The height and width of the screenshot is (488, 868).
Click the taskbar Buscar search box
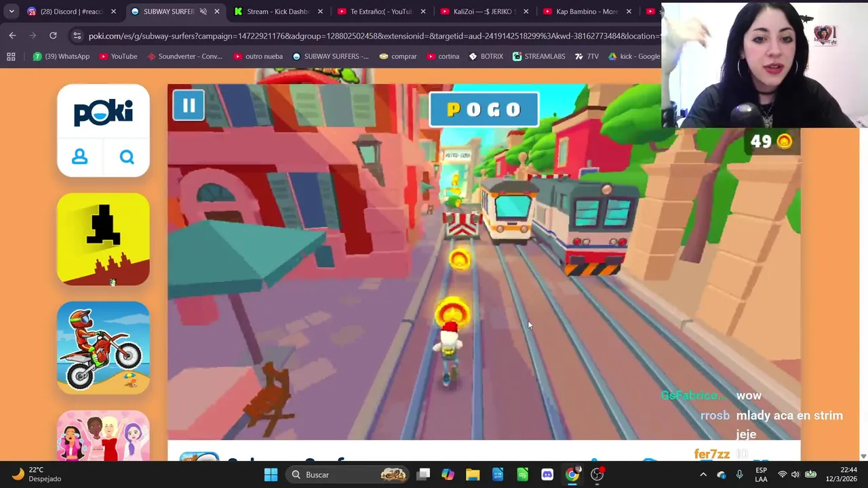click(x=349, y=474)
